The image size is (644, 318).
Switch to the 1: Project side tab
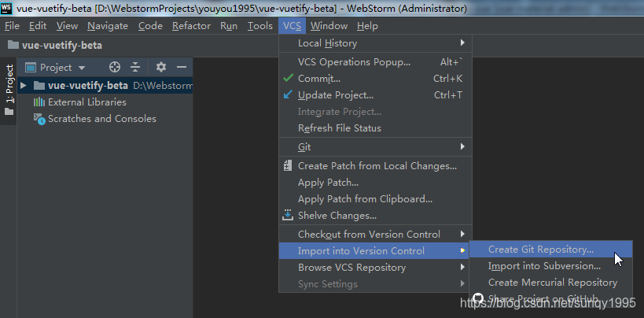coord(9,91)
